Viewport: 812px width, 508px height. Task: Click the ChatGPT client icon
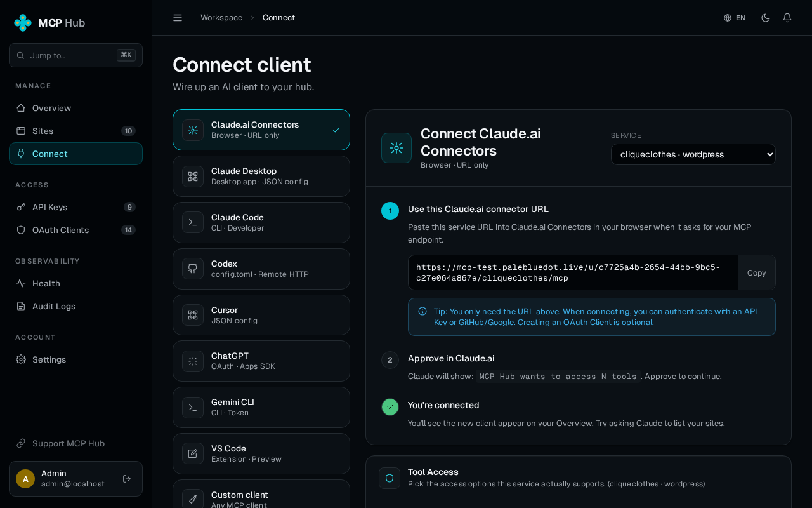click(x=193, y=361)
